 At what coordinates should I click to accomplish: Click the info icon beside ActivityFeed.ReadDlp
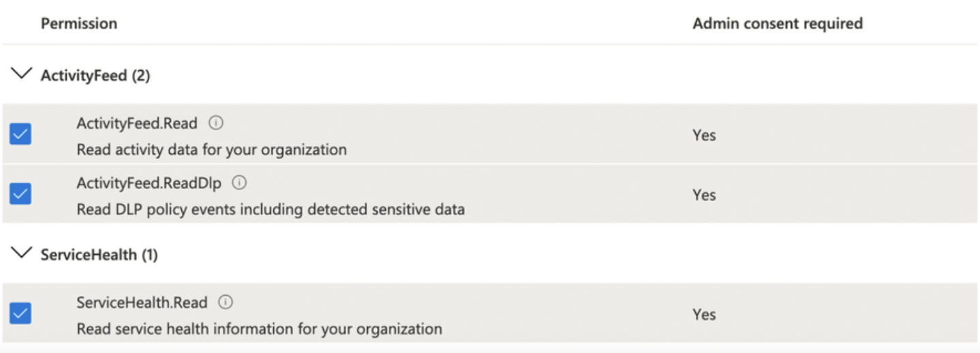[x=240, y=183]
